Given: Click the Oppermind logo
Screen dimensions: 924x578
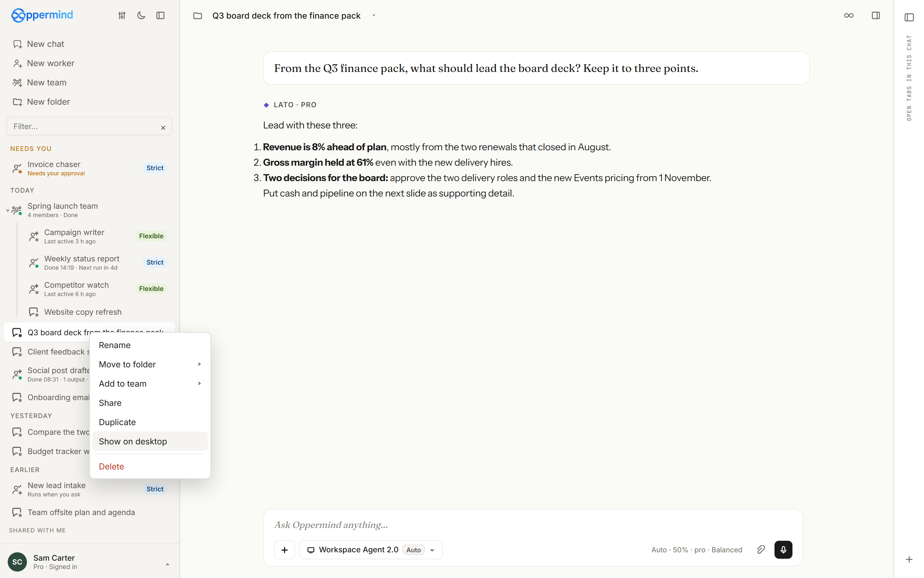Looking at the screenshot, I should pyautogui.click(x=42, y=15).
